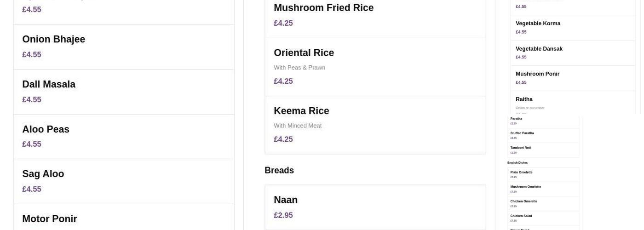Select the Plain Omelette item
Image resolution: width=644 pixels, height=230 pixels.
coord(543,174)
